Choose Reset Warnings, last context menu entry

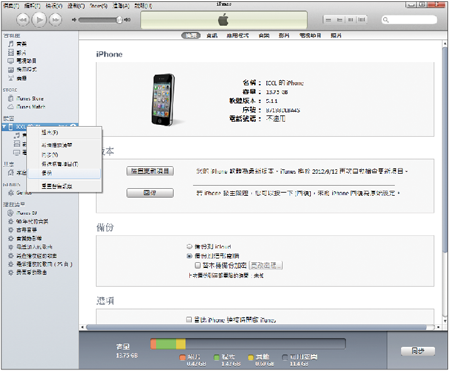57,186
